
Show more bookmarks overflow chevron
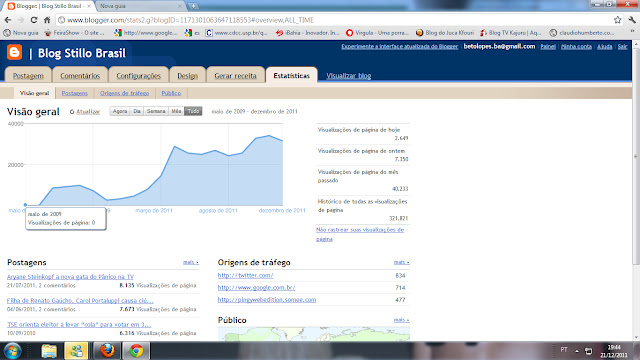[632, 32]
